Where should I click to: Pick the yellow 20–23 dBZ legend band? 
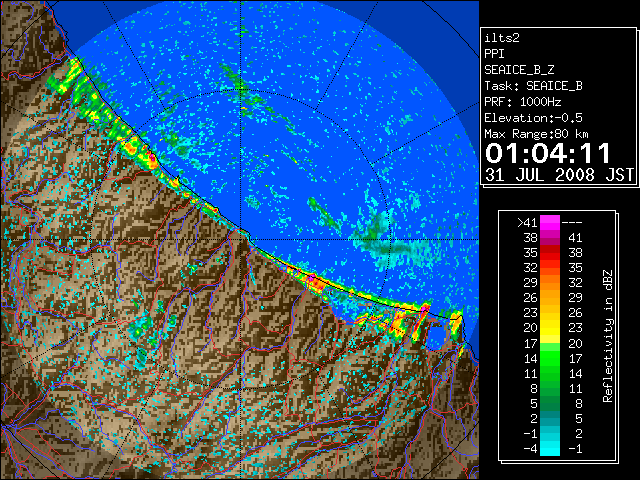click(x=550, y=328)
